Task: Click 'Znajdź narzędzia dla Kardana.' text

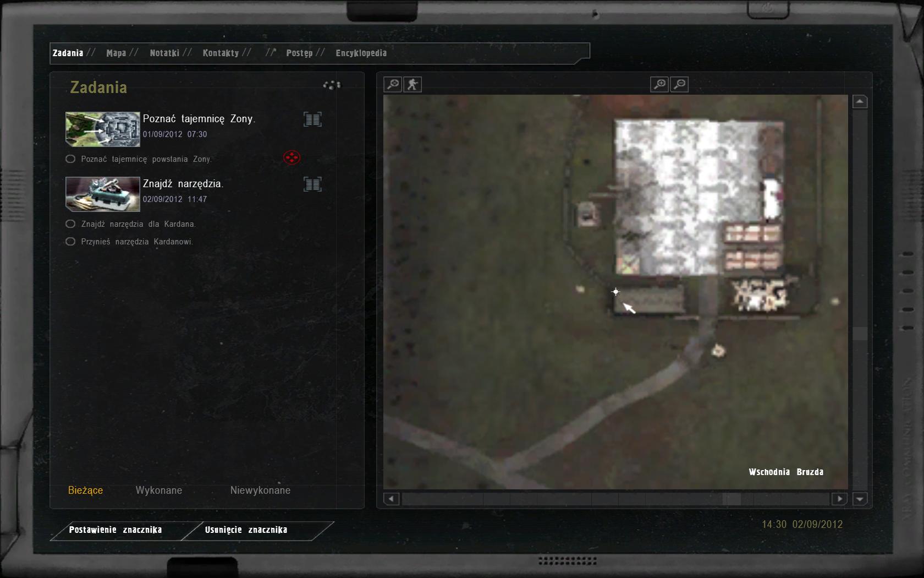Action: (x=138, y=224)
